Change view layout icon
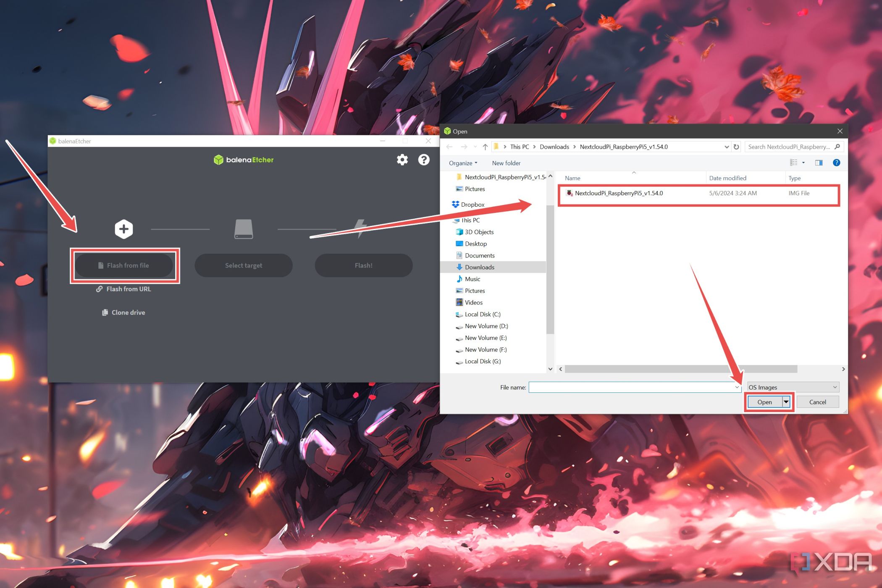The image size is (882, 588). tap(793, 163)
